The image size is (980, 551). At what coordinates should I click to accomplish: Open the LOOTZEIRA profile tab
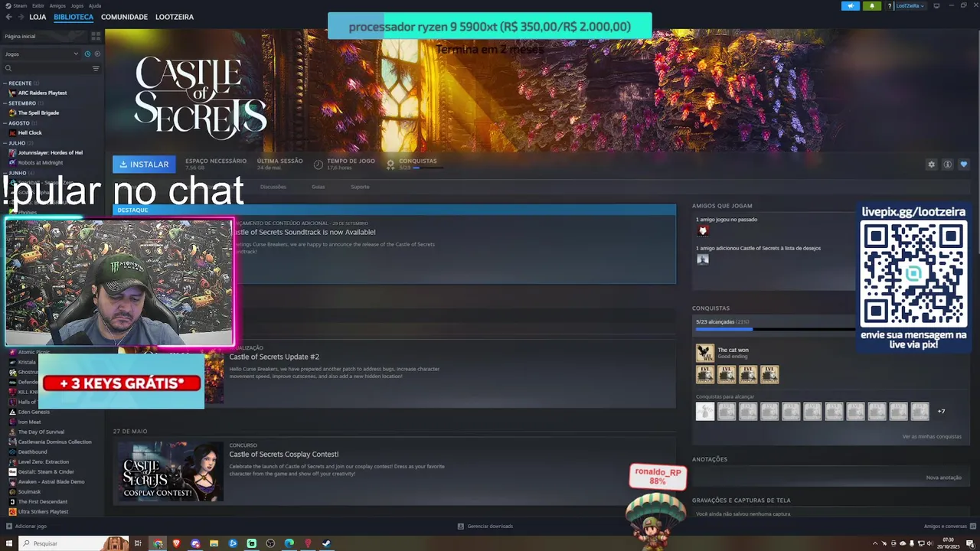[x=175, y=17]
